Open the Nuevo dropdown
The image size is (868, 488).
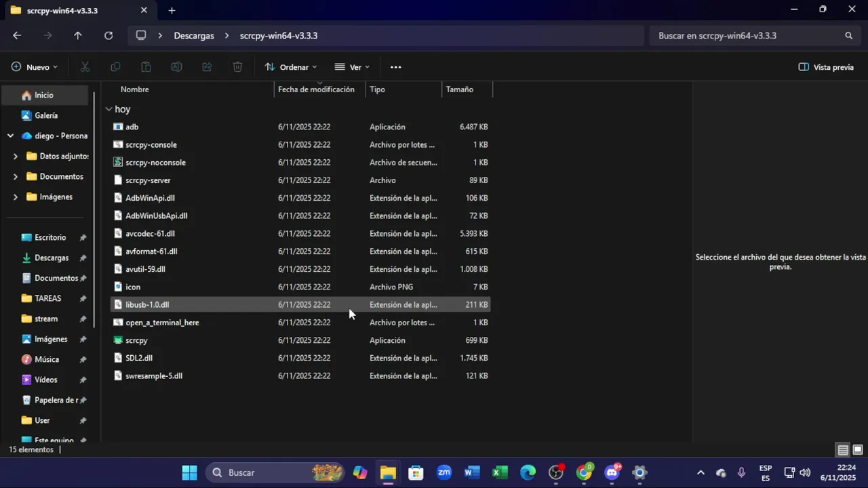click(x=35, y=67)
